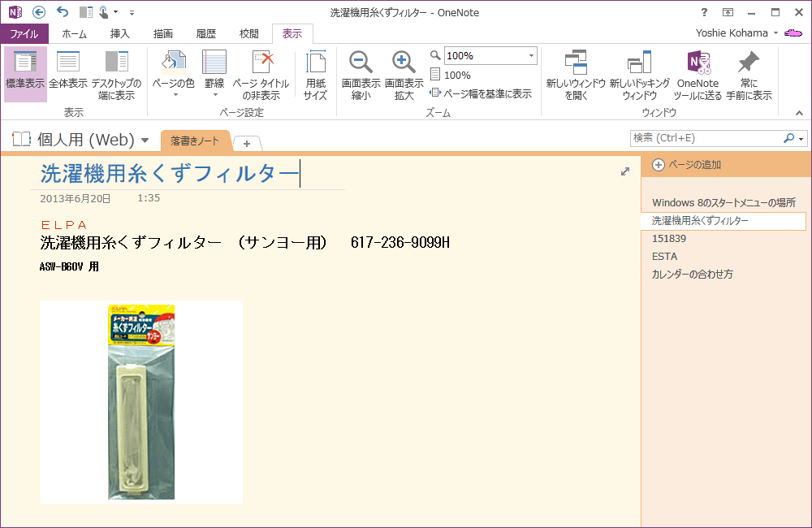Switch to 全体表示 full page view

pos(68,74)
